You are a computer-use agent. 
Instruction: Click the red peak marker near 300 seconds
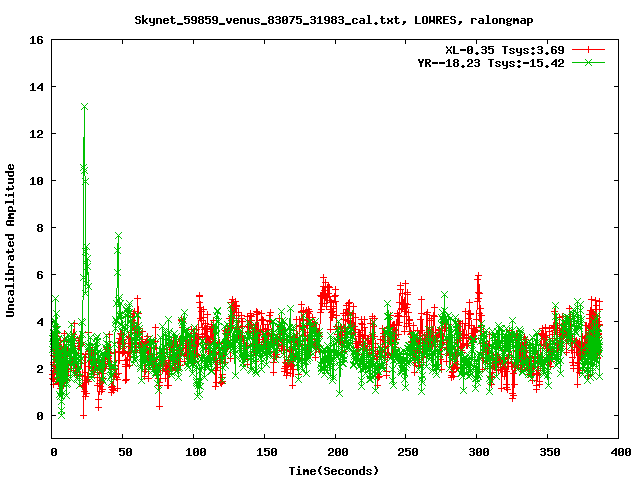[x=478, y=276]
